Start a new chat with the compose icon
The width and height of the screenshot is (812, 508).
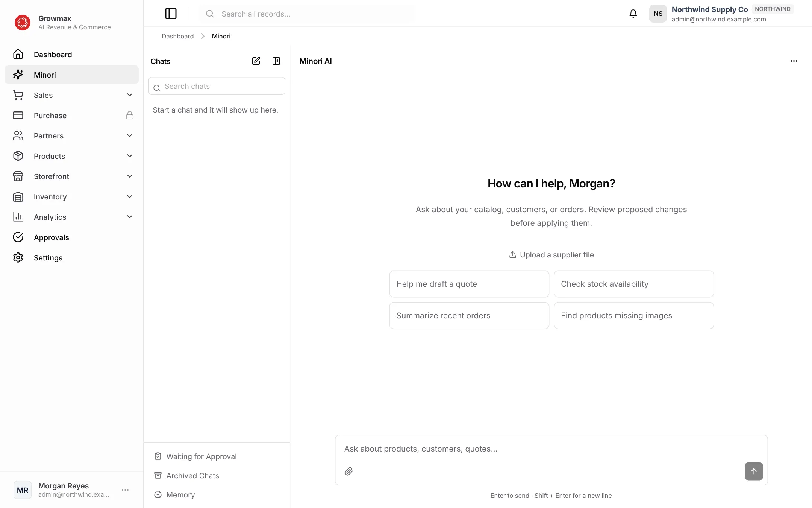click(256, 61)
